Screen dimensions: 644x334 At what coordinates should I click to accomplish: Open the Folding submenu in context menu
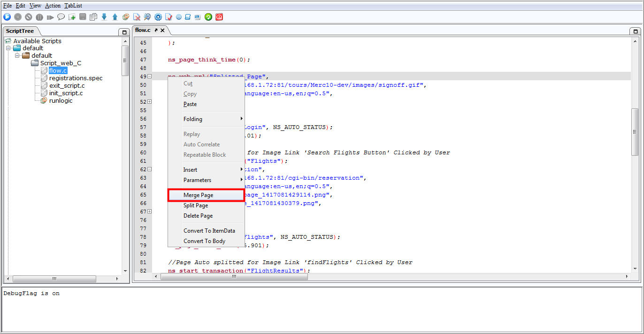pyautogui.click(x=207, y=119)
